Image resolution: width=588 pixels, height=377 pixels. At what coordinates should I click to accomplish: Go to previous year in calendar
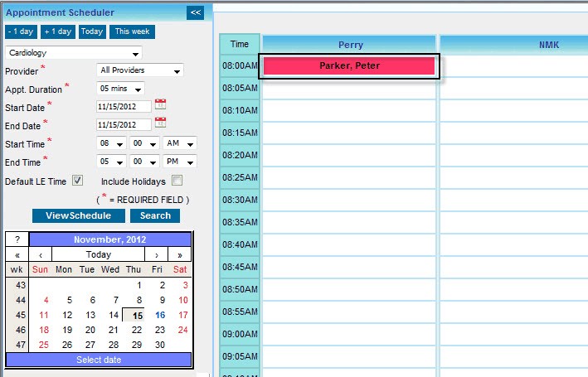click(17, 254)
